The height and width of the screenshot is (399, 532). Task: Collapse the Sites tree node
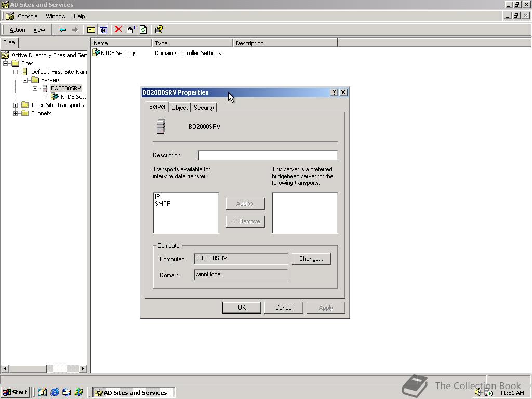[x=5, y=63]
